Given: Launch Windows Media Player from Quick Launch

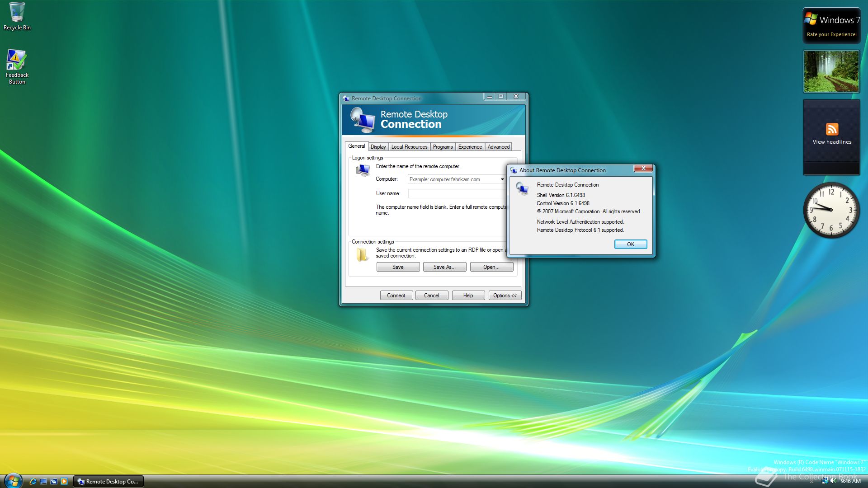Looking at the screenshot, I should point(64,481).
